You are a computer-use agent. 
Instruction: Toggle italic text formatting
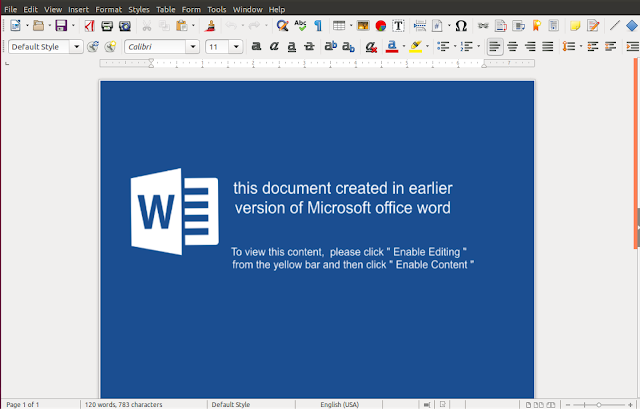[x=273, y=46]
